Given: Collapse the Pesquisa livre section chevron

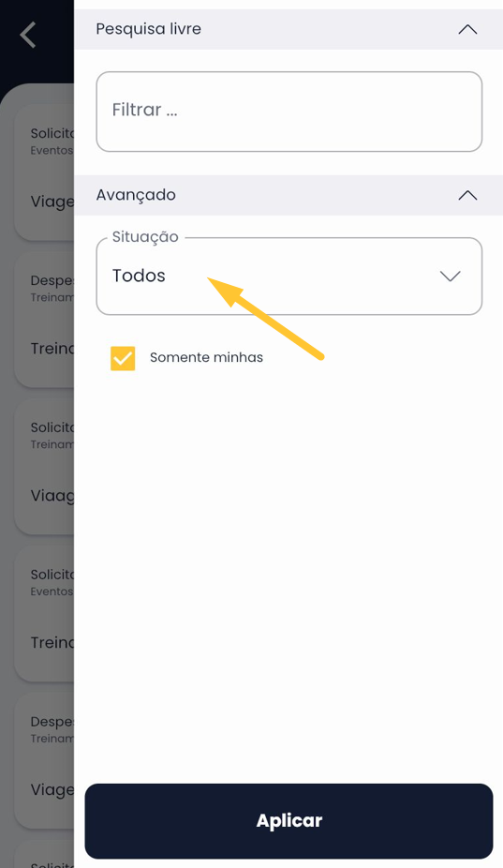Looking at the screenshot, I should (467, 29).
